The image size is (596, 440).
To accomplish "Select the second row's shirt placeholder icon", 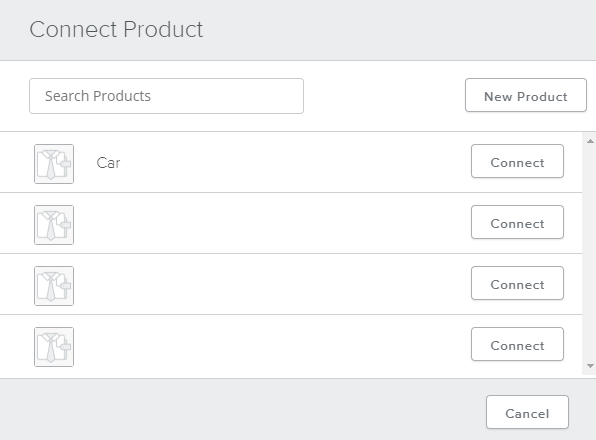I will point(54,225).
